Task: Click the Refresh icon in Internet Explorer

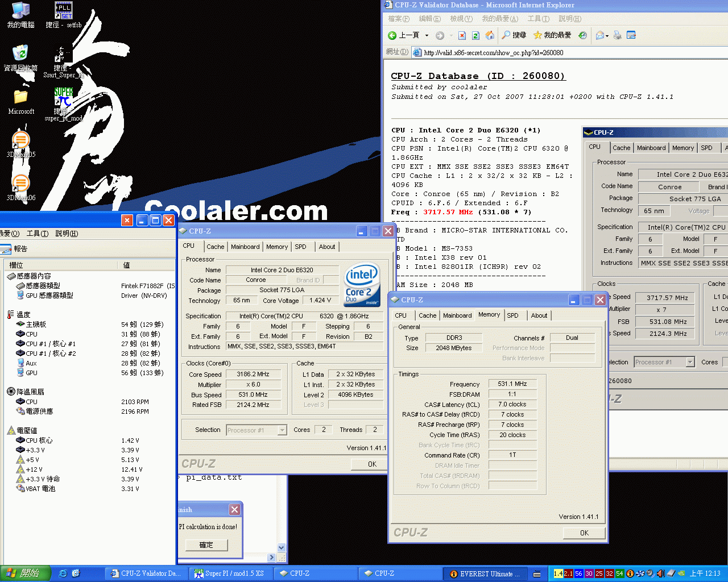Action: pos(476,35)
